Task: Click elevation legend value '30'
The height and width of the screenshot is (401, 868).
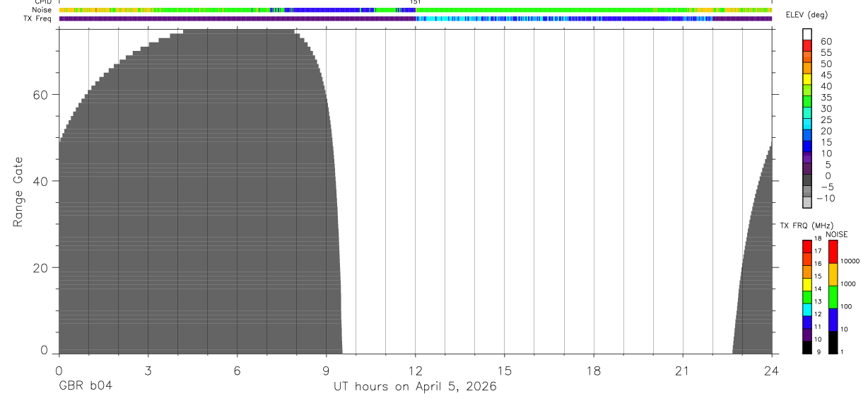Action: coord(826,109)
